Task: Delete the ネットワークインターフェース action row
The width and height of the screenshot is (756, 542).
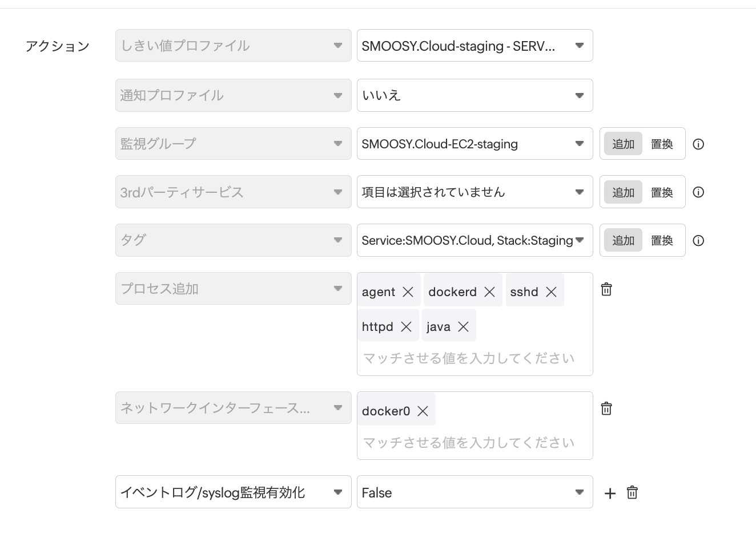Action: (x=606, y=408)
